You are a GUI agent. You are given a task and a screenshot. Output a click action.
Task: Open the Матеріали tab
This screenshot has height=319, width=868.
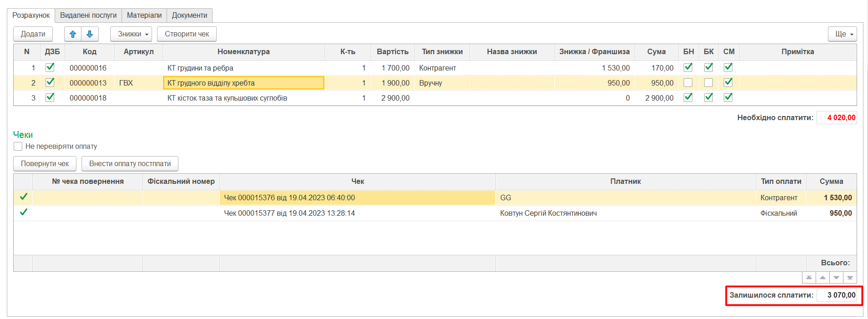(x=144, y=15)
